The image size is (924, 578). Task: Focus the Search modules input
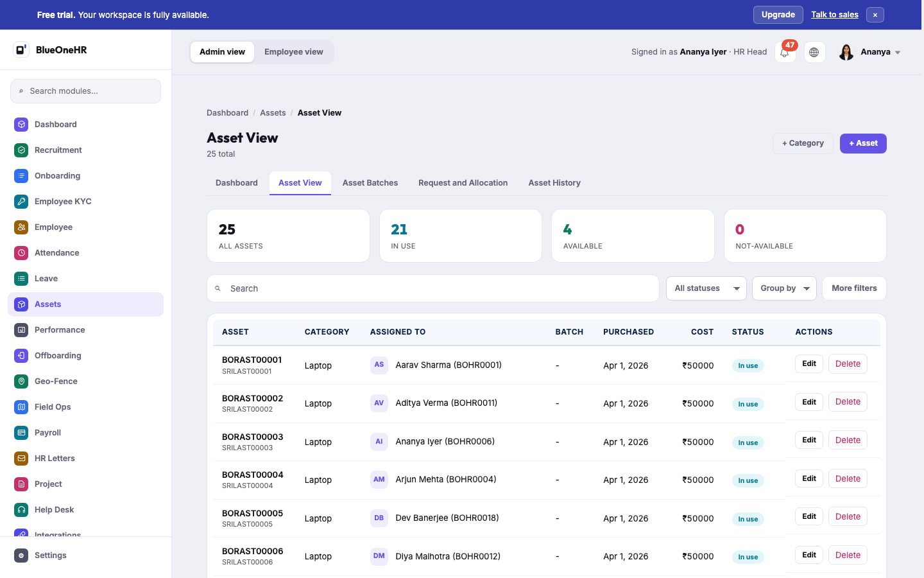coord(85,91)
